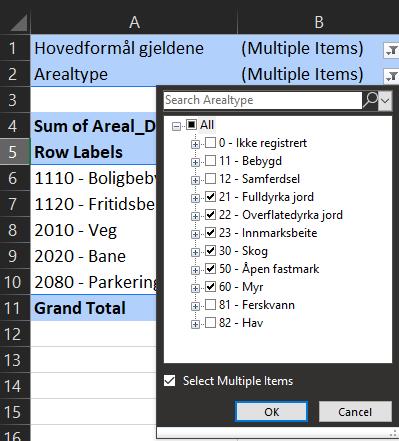The image size is (399, 441).
Task: Expand the 21 - Fulldyrka jord node
Action: pos(195,198)
